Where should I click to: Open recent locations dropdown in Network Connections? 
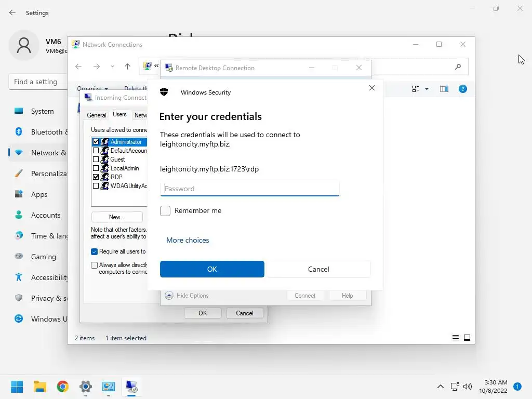pos(112,66)
